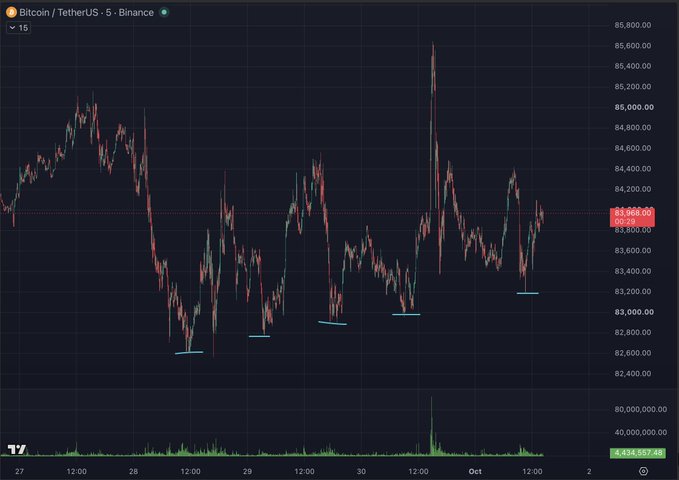679x480 pixels.
Task: Click the orange Bitcoin symbol icon
Action: click(x=11, y=12)
